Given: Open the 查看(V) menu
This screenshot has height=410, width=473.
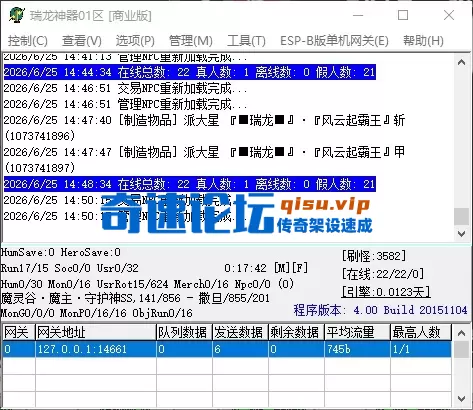Looking at the screenshot, I should [82, 41].
